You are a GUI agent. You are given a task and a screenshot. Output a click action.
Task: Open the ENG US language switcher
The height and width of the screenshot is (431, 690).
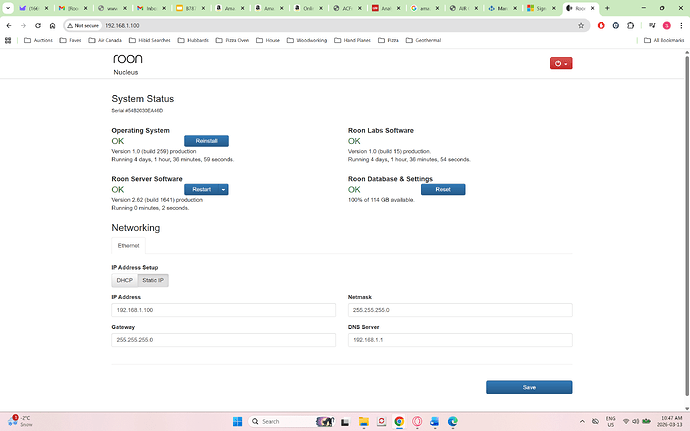click(x=610, y=421)
